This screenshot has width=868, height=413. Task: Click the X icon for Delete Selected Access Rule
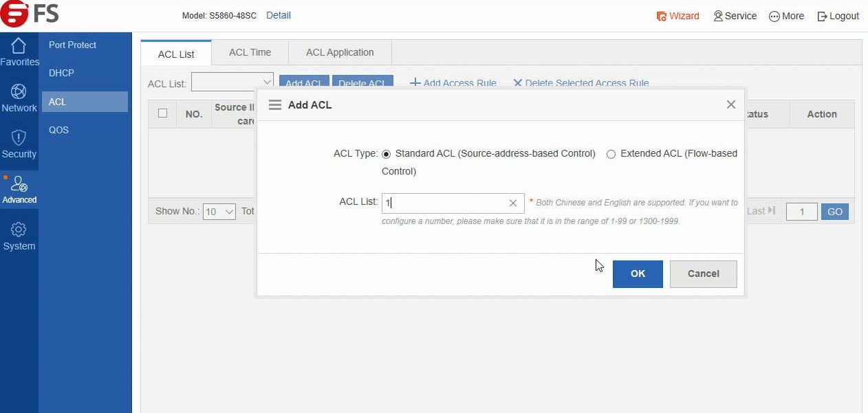click(518, 82)
